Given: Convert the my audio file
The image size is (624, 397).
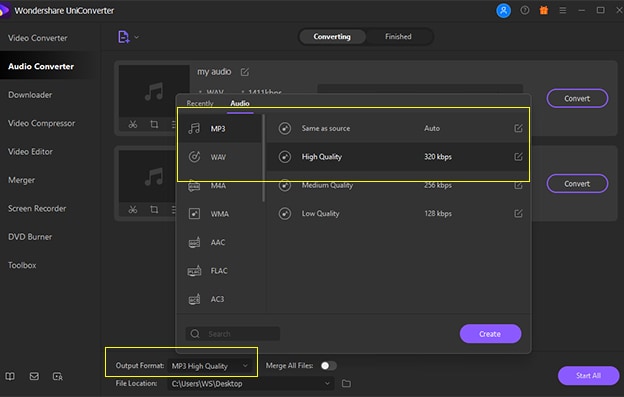Looking at the screenshot, I should point(577,98).
